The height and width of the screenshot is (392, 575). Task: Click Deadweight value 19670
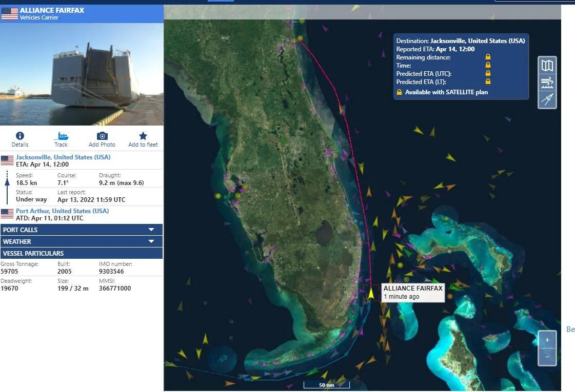pyautogui.click(x=9, y=288)
